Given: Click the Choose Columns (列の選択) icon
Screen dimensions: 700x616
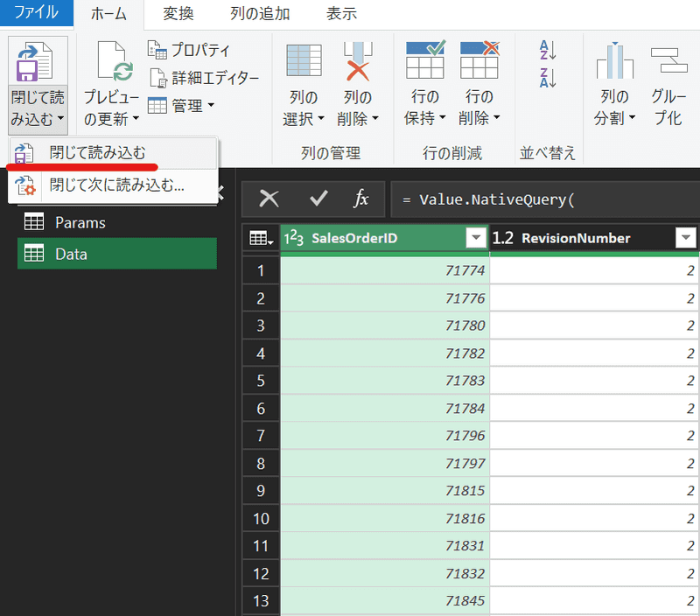Looking at the screenshot, I should point(304,63).
